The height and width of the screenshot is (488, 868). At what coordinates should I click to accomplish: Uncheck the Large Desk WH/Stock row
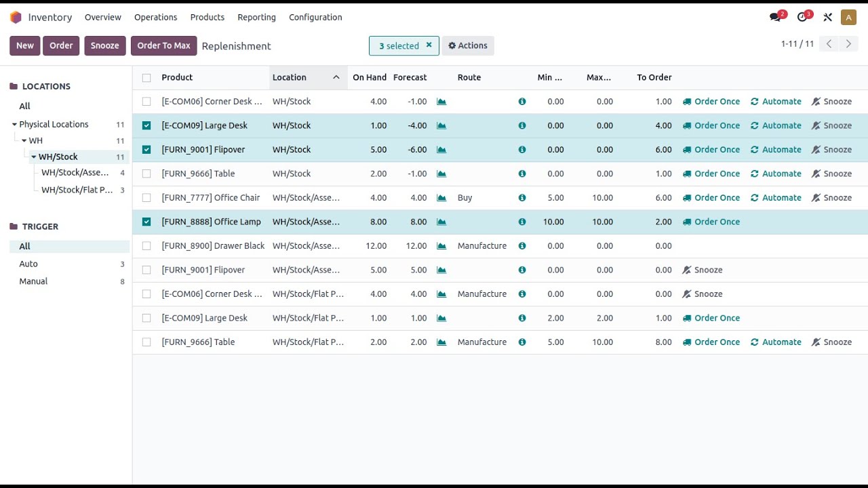(146, 125)
